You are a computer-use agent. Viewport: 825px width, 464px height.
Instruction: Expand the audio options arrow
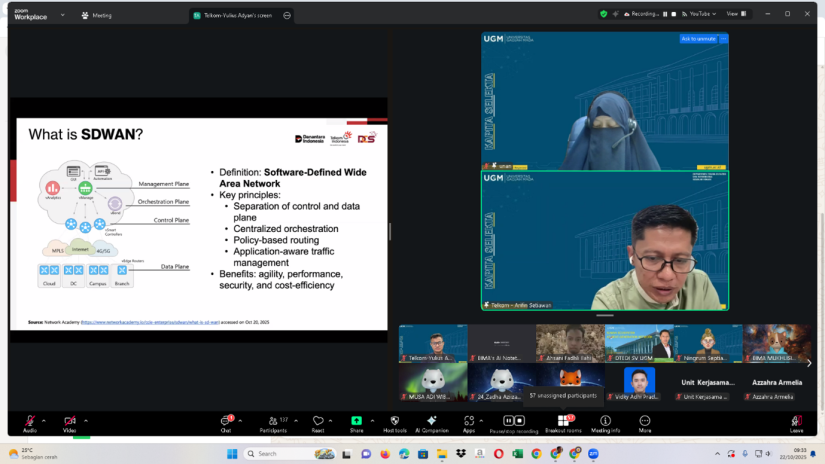point(46,420)
